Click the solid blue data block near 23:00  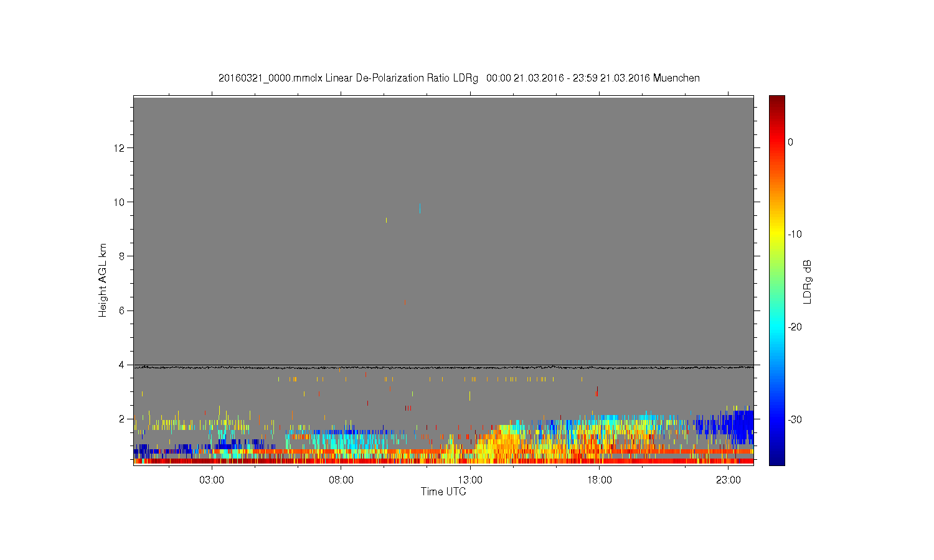point(743,425)
